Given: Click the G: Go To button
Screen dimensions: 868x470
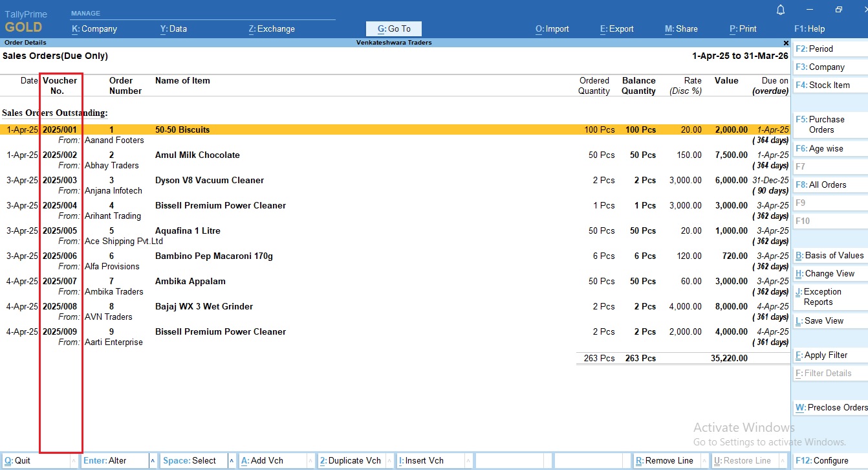Looking at the screenshot, I should click(393, 28).
